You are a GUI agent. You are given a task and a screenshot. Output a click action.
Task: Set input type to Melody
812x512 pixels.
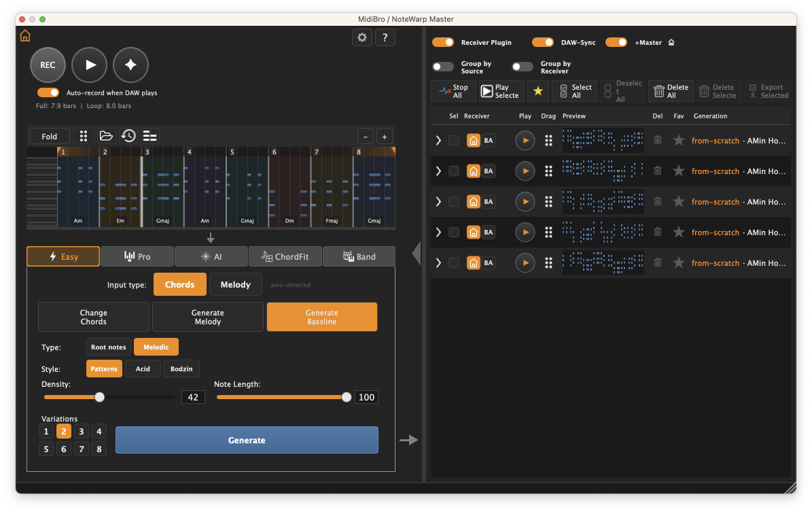pos(236,284)
